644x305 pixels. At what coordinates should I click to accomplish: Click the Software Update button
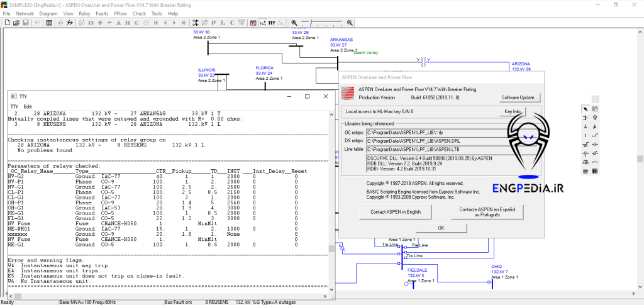(x=519, y=98)
